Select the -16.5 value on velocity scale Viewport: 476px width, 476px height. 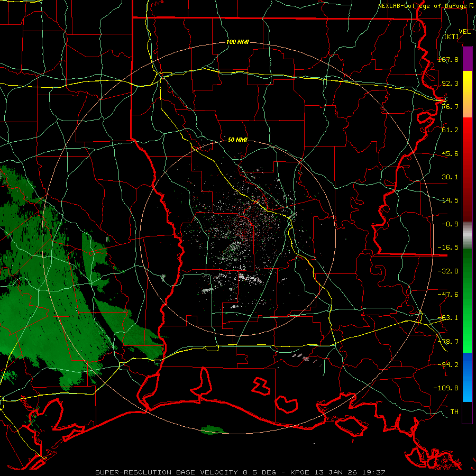[x=448, y=248]
